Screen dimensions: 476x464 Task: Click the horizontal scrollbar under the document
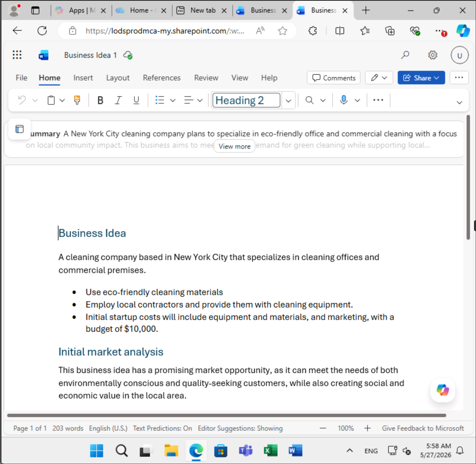[x=227, y=415]
